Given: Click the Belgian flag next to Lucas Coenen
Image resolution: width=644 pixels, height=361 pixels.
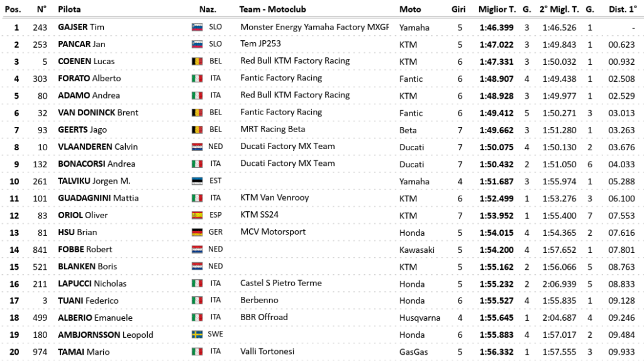Looking at the screenshot, I should pyautogui.click(x=196, y=62).
